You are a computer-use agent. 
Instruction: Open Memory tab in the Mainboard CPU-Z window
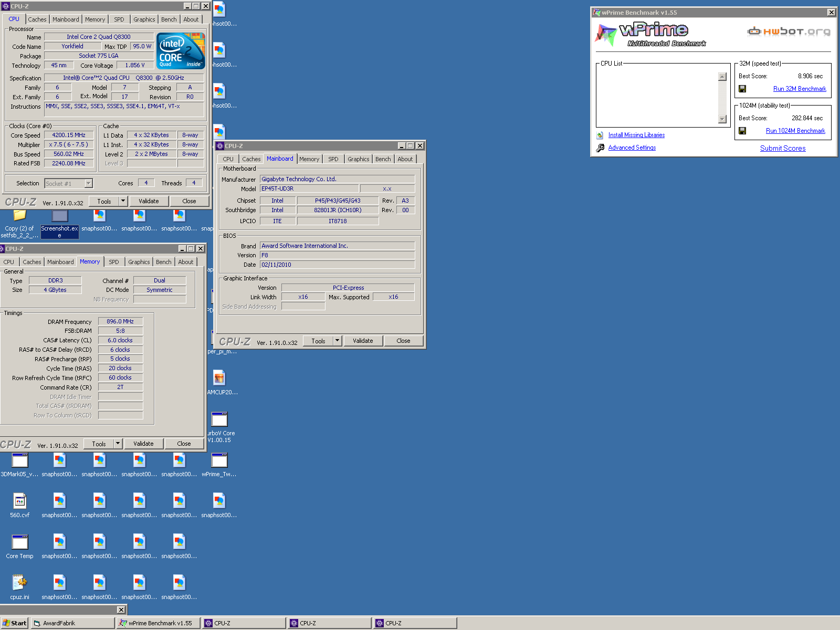(x=309, y=159)
